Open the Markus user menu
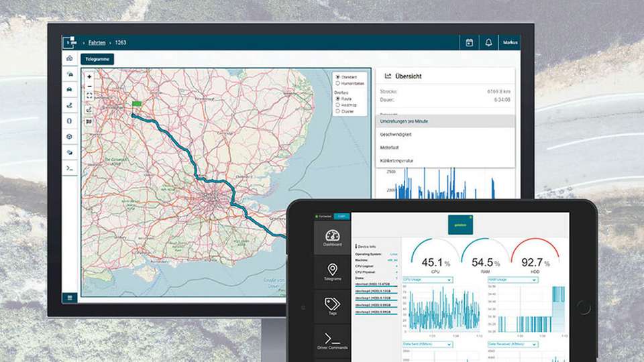The image size is (644, 362). (x=510, y=43)
